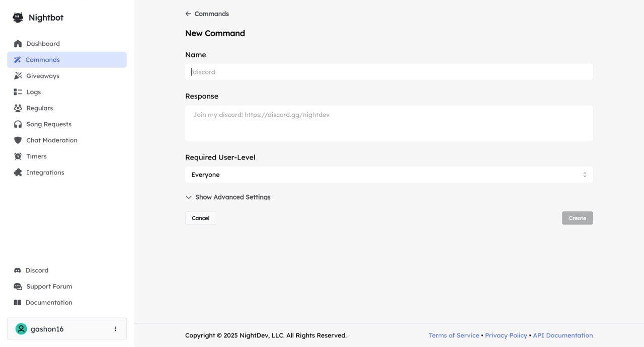Open gashon16 account options menu
Screen dimensions: 644x347
(x=115, y=329)
